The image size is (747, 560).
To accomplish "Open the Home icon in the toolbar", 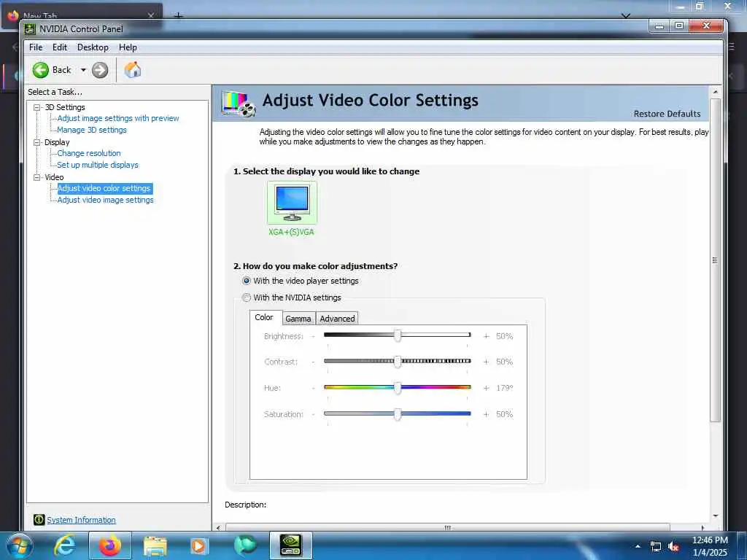I will point(133,70).
